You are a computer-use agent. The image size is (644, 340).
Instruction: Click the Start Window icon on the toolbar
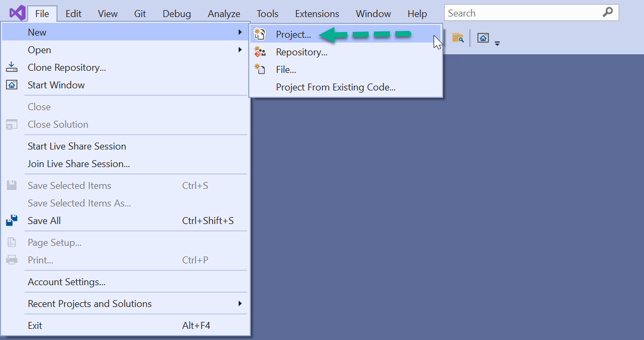click(483, 37)
